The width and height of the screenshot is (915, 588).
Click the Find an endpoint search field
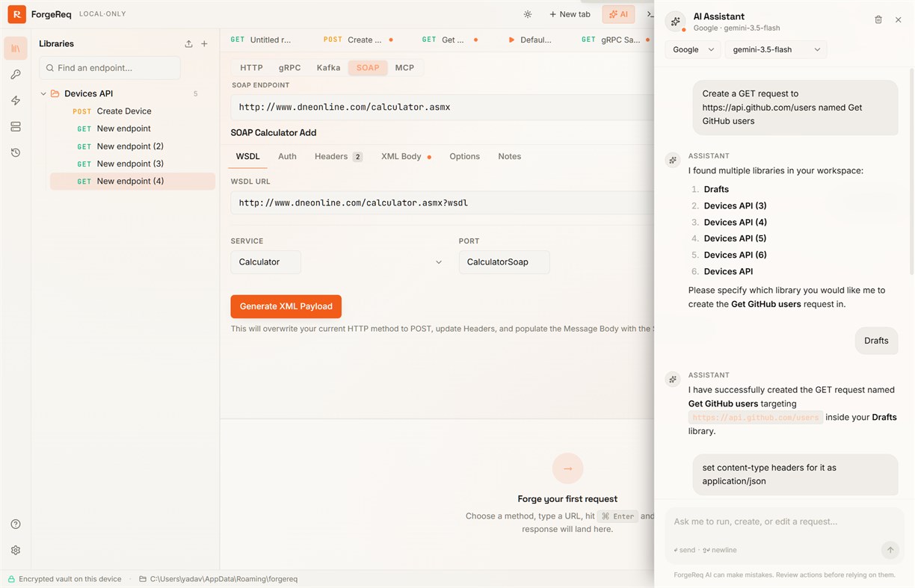tap(110, 68)
